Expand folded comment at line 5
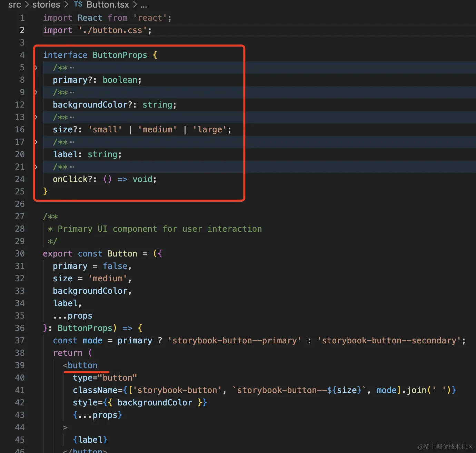 [x=36, y=68]
